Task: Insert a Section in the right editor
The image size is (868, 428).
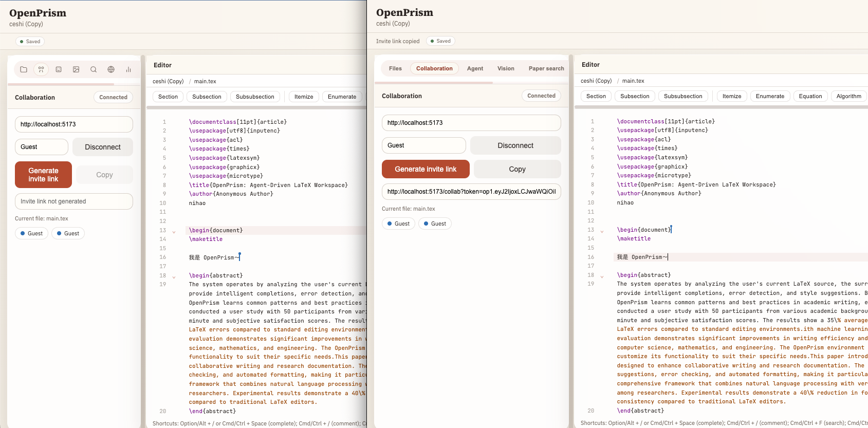Action: [x=596, y=96]
